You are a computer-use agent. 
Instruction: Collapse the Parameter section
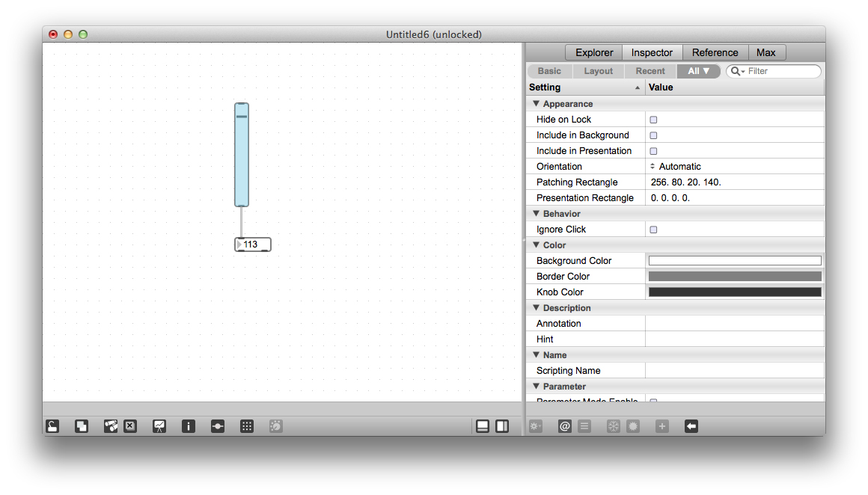coord(536,386)
